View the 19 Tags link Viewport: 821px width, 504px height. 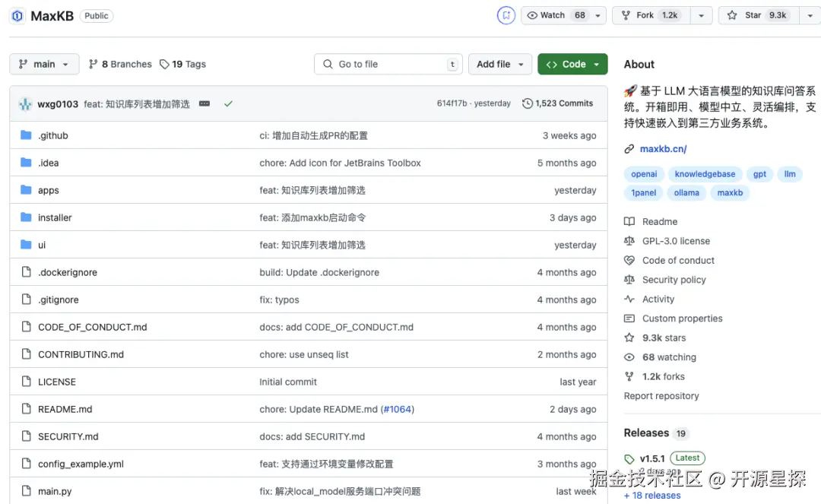pyautogui.click(x=182, y=64)
